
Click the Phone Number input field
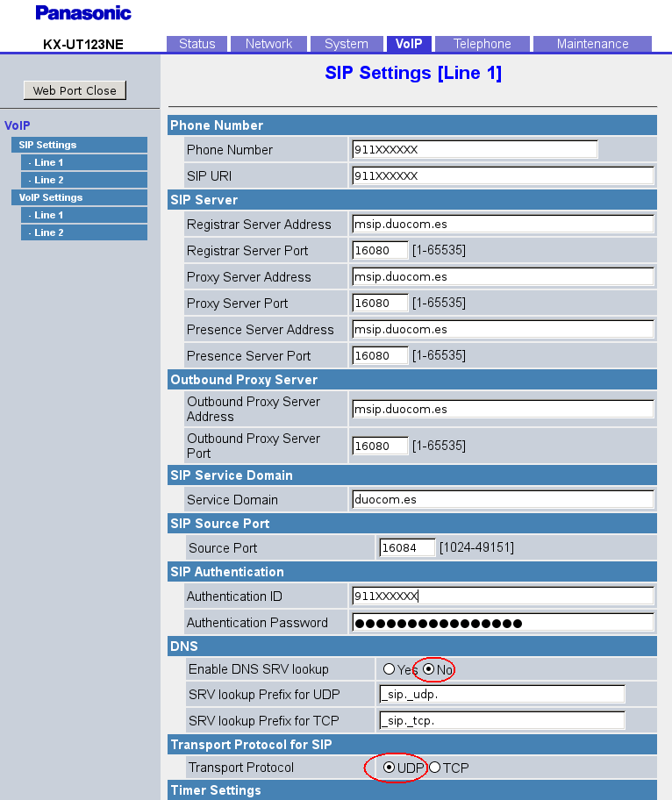474,150
